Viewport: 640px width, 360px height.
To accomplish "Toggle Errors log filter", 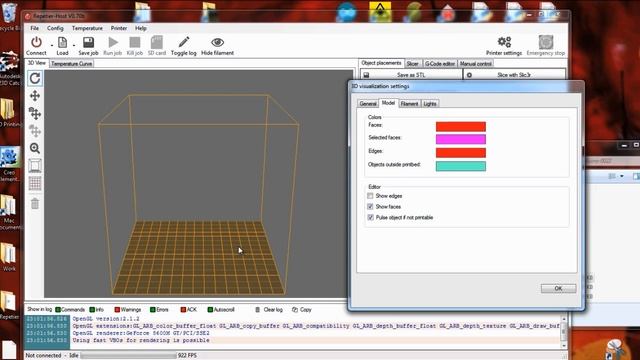I will click(159, 310).
